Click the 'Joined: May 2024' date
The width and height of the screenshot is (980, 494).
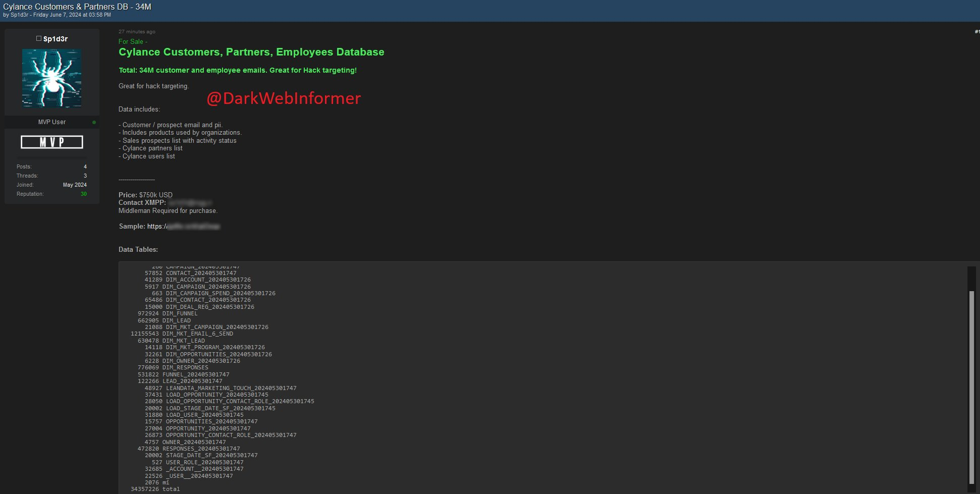coord(75,185)
